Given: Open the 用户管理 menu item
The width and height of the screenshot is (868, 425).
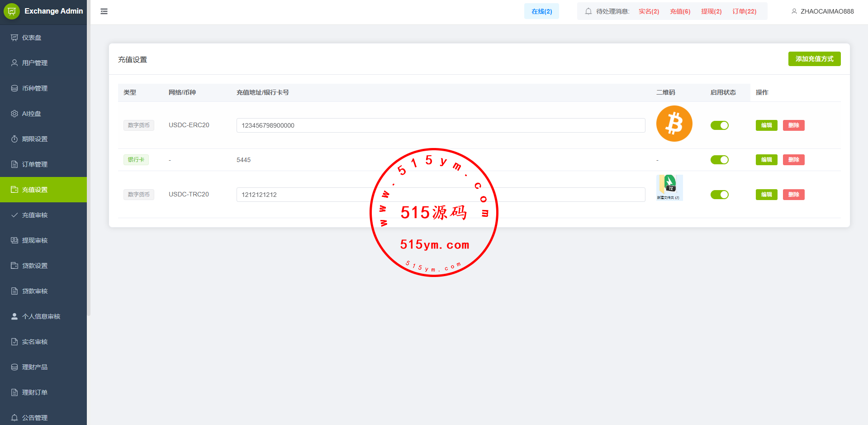Looking at the screenshot, I should [x=35, y=63].
